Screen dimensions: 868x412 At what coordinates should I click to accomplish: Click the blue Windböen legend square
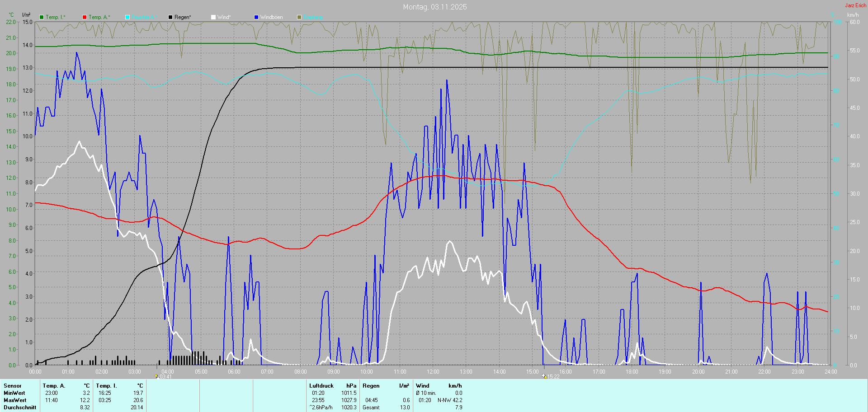click(x=256, y=17)
